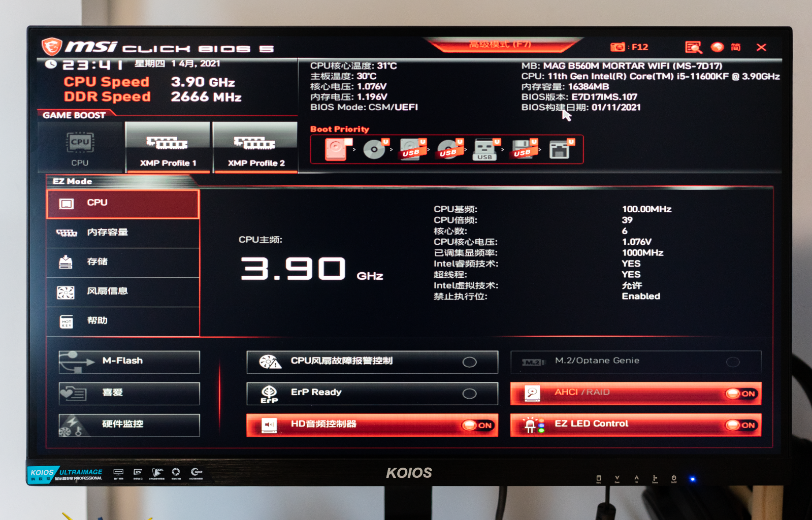Turn off the AHCI / RAID toggle
The width and height of the screenshot is (812, 520).
(x=740, y=394)
